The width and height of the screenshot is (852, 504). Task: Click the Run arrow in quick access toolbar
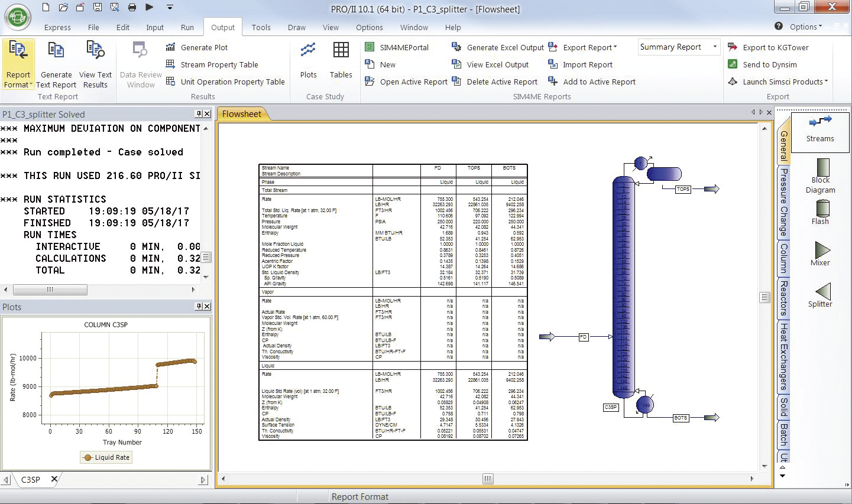coord(150,7)
